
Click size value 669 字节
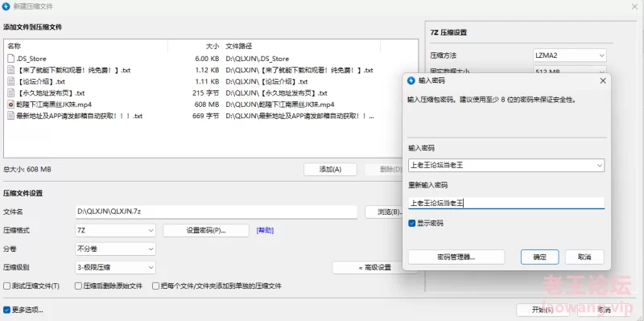[206, 116]
